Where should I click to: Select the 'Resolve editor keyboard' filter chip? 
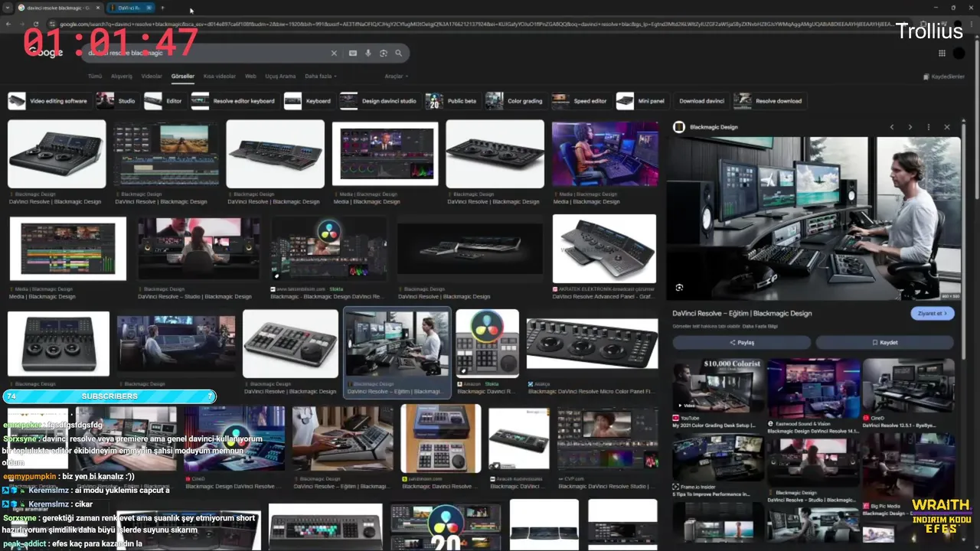234,101
